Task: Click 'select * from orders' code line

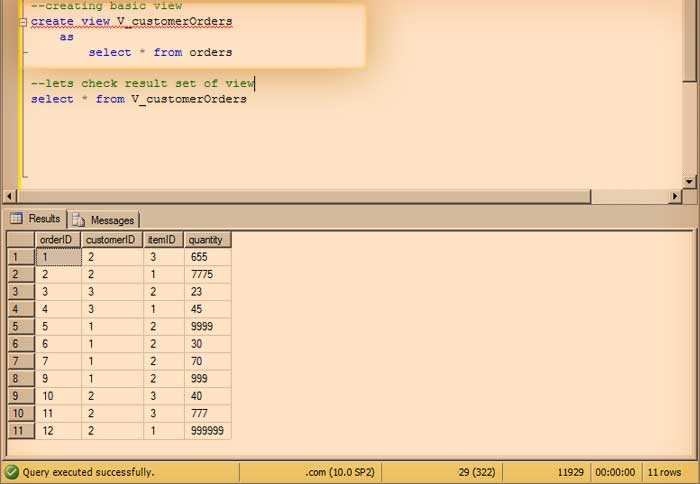Action: [x=160, y=52]
